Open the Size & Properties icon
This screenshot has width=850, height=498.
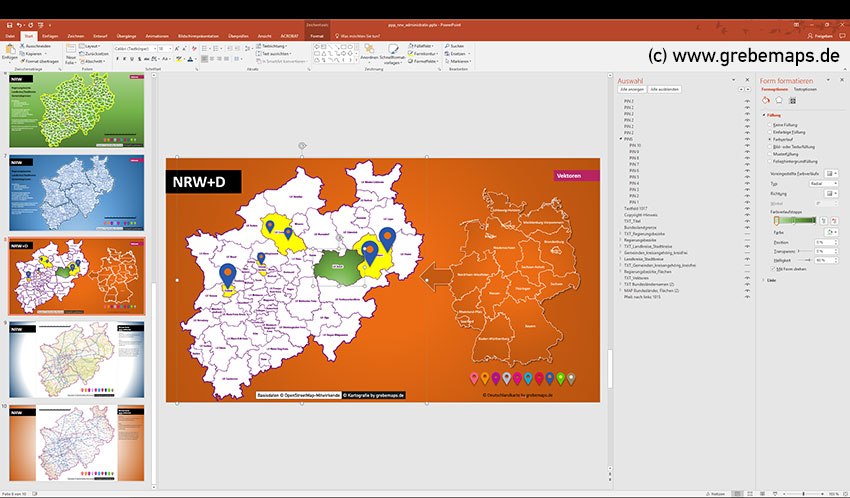(x=792, y=100)
